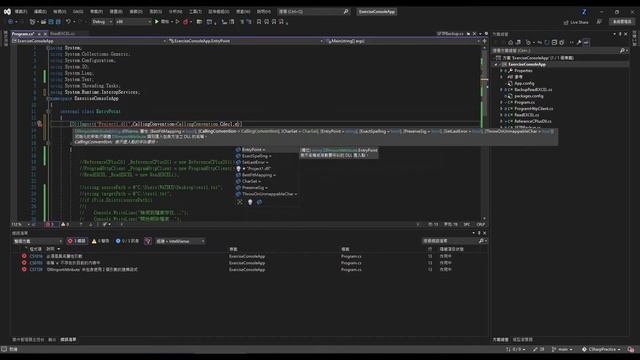Toggle the Warnings filter button in Error List
Image resolution: width=640 pixels, height=360 pixels.
click(x=100, y=241)
